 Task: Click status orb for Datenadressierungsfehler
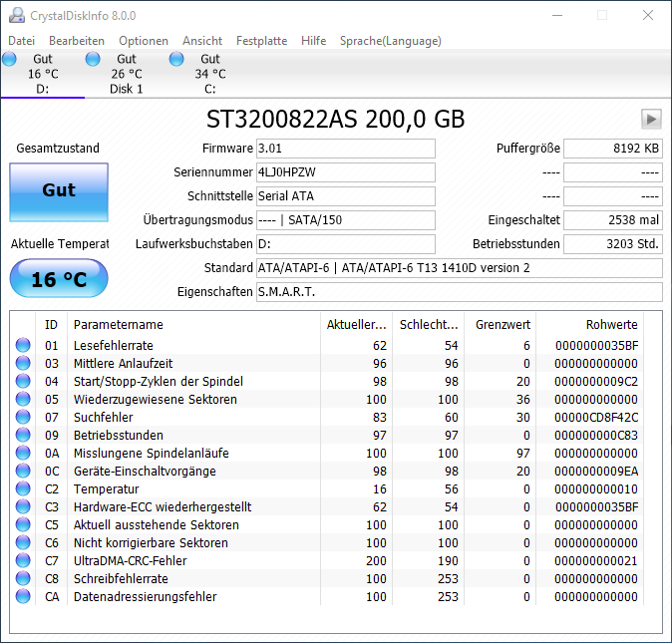(x=23, y=597)
